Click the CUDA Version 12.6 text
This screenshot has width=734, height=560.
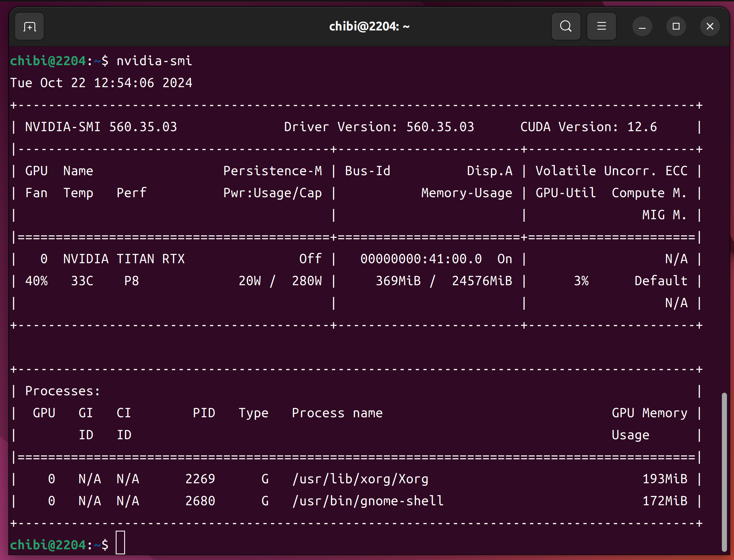tap(588, 127)
